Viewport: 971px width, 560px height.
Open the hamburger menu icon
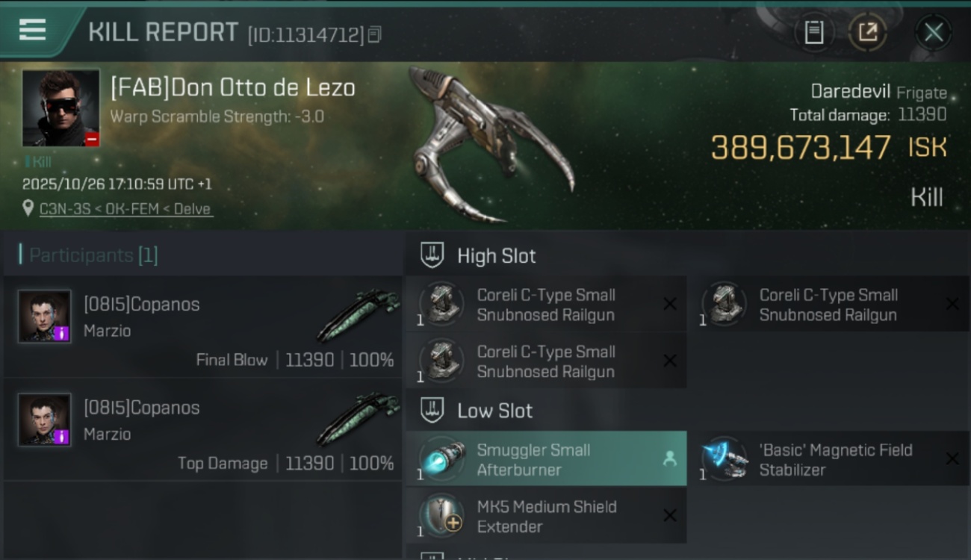point(33,30)
